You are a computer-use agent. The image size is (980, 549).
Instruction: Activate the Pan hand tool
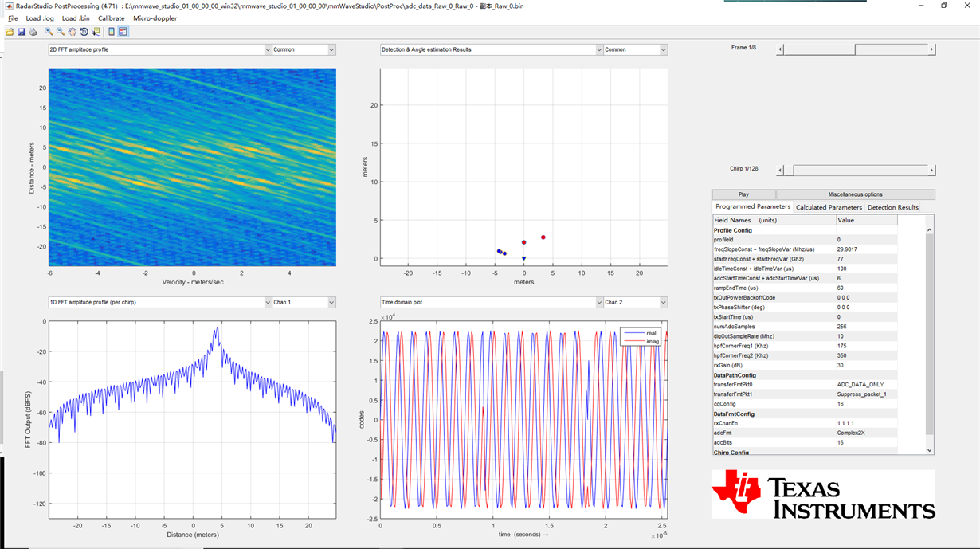coord(73,32)
